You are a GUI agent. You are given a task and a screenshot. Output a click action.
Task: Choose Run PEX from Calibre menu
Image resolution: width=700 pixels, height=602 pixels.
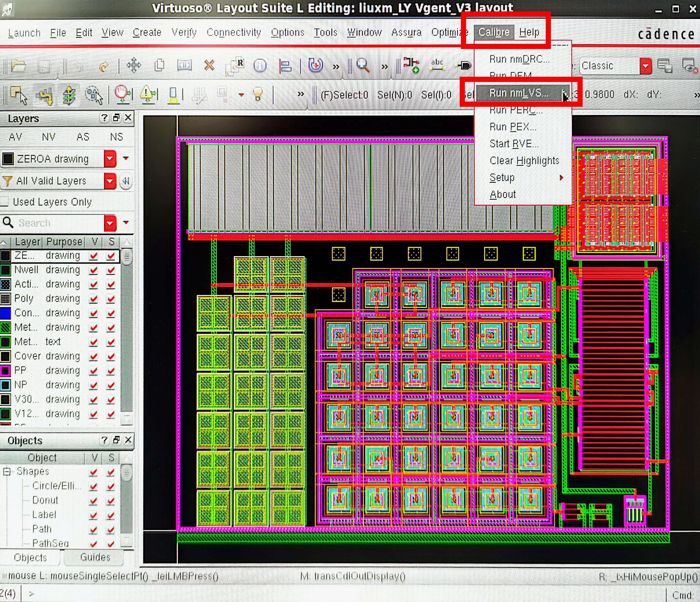click(512, 127)
